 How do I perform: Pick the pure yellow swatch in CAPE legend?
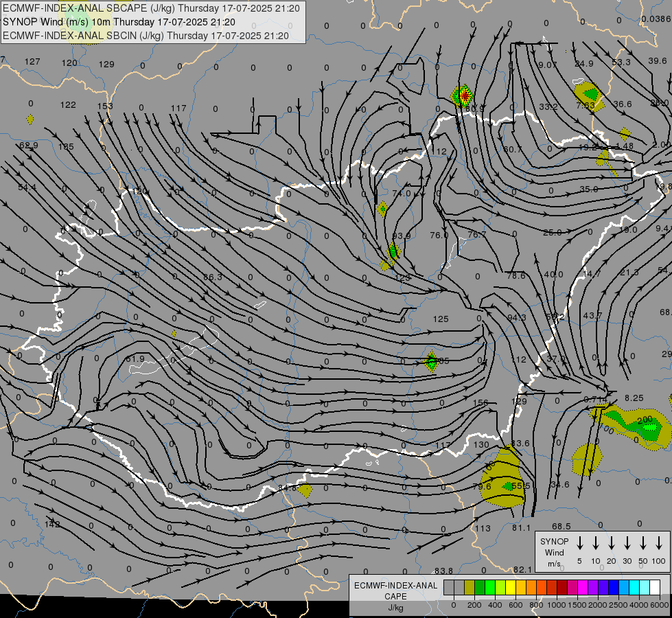tap(511, 587)
